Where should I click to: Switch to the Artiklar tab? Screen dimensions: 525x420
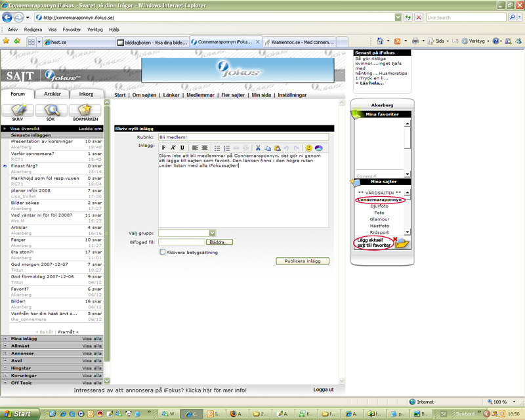pyautogui.click(x=52, y=94)
